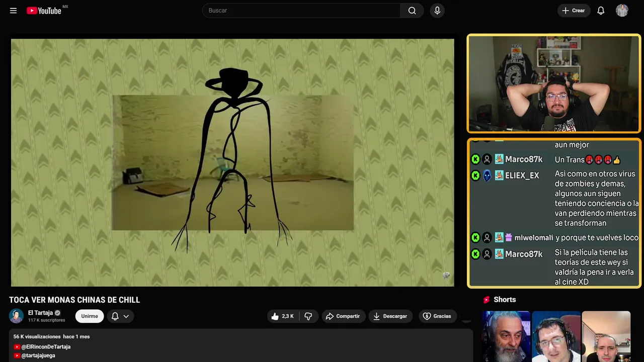Click the Unirme button
Screen dimensions: 644x362
coord(90,316)
